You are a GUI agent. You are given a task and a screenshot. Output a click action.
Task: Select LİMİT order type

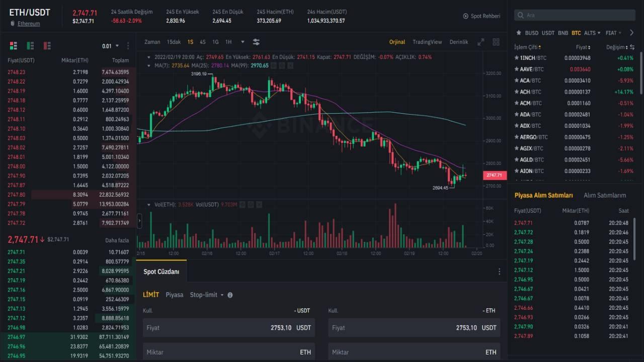point(151,295)
